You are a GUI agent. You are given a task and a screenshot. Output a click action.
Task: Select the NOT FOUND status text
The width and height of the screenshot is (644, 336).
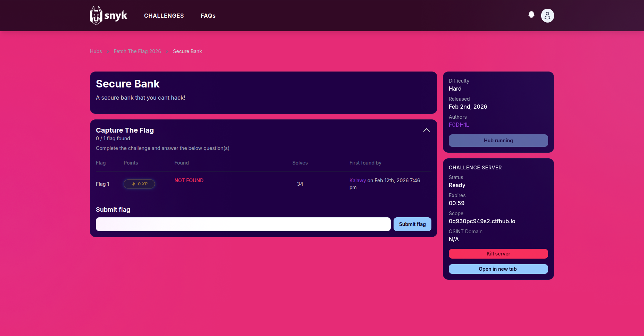(189, 180)
